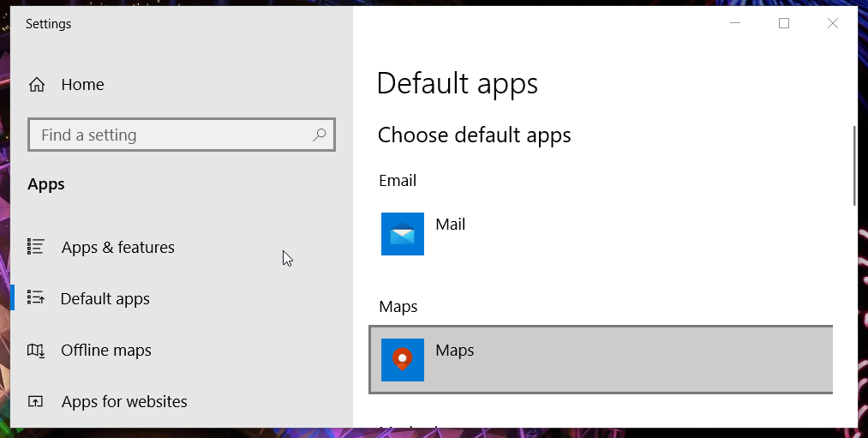The height and width of the screenshot is (438, 868).
Task: Click the vertical scrollbar in Default apps
Action: click(854, 166)
